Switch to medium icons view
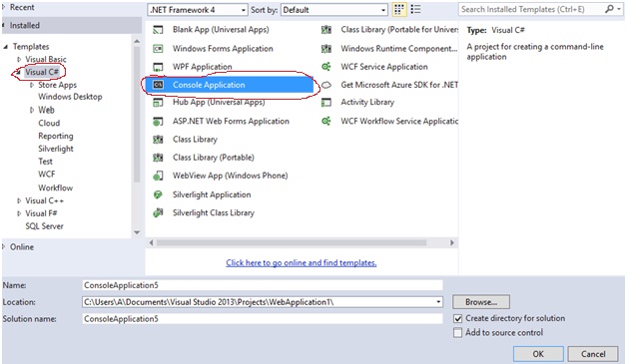Screen dimensions: 627x364 pyautogui.click(x=399, y=10)
